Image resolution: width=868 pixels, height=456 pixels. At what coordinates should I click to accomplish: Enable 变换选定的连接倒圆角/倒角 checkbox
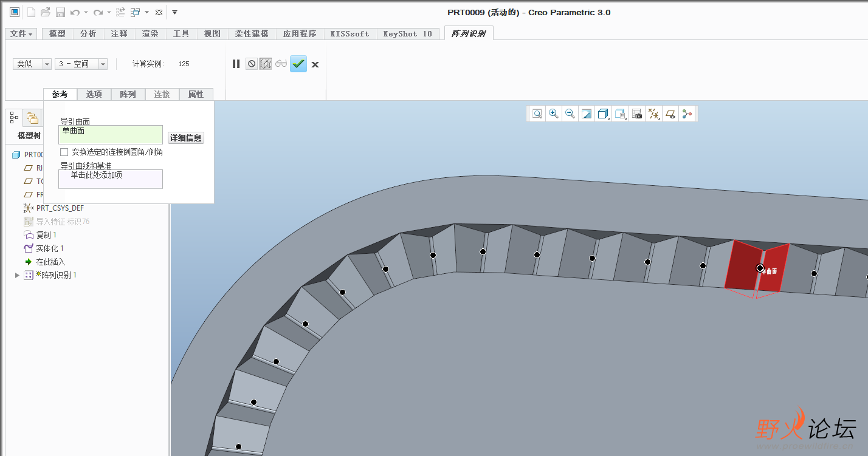click(x=64, y=152)
